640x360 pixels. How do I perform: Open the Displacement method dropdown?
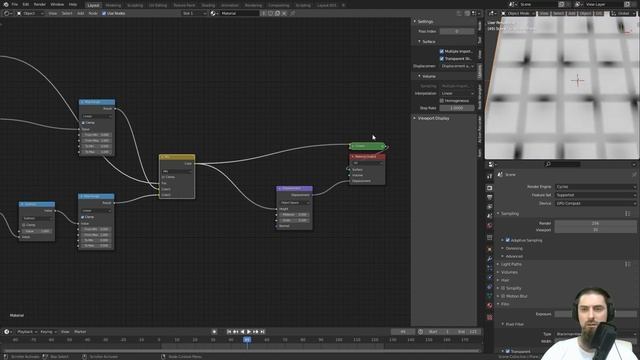[457, 66]
